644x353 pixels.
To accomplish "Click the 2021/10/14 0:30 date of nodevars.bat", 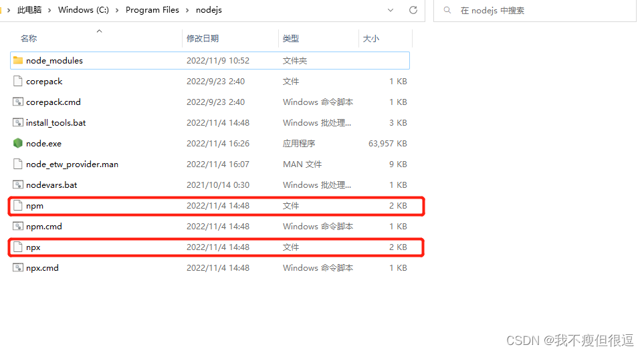I will (218, 185).
